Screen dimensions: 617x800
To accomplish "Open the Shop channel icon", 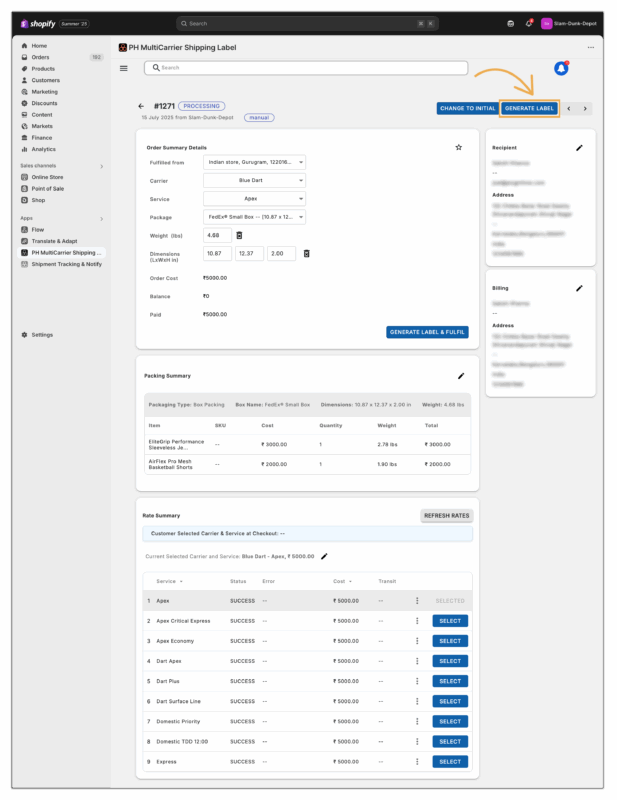I will 24,200.
